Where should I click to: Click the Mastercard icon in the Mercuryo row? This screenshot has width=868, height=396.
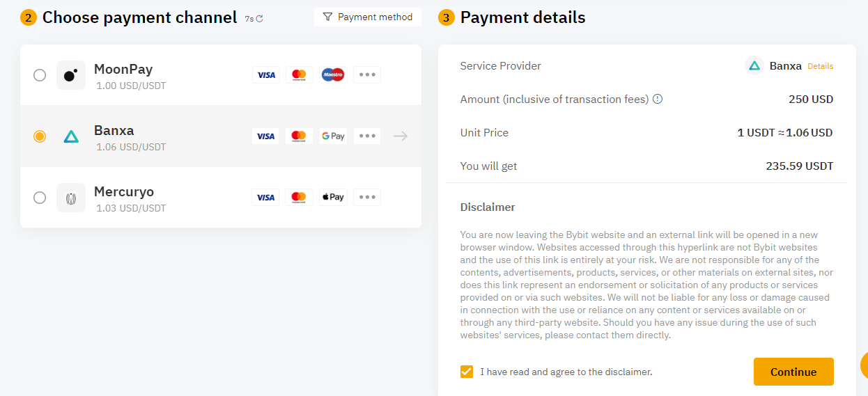coord(300,197)
